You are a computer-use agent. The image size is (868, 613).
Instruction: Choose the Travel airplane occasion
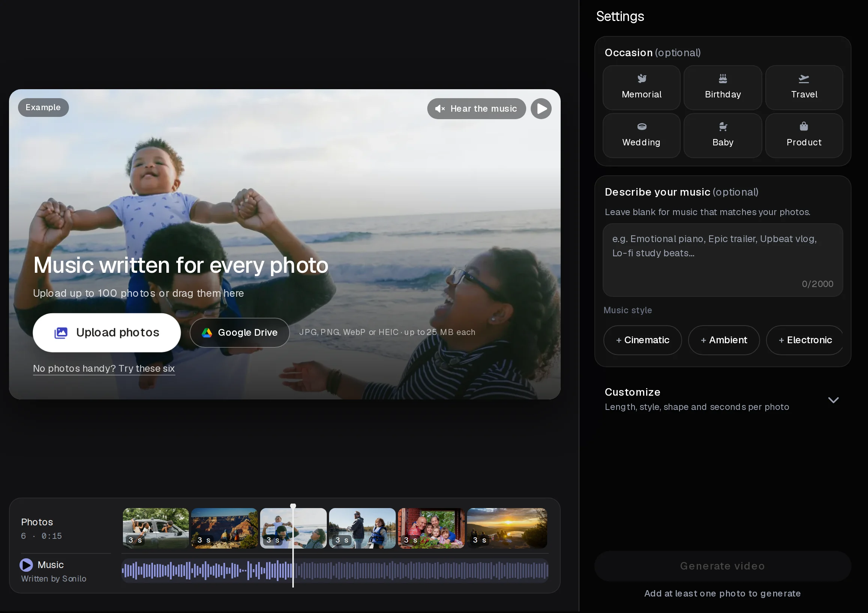(x=804, y=88)
